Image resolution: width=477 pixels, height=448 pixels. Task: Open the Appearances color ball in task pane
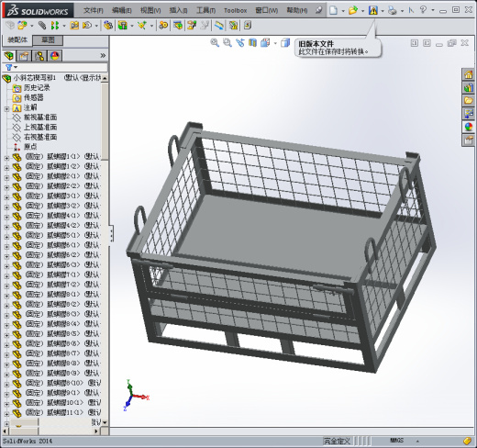pyautogui.click(x=469, y=127)
